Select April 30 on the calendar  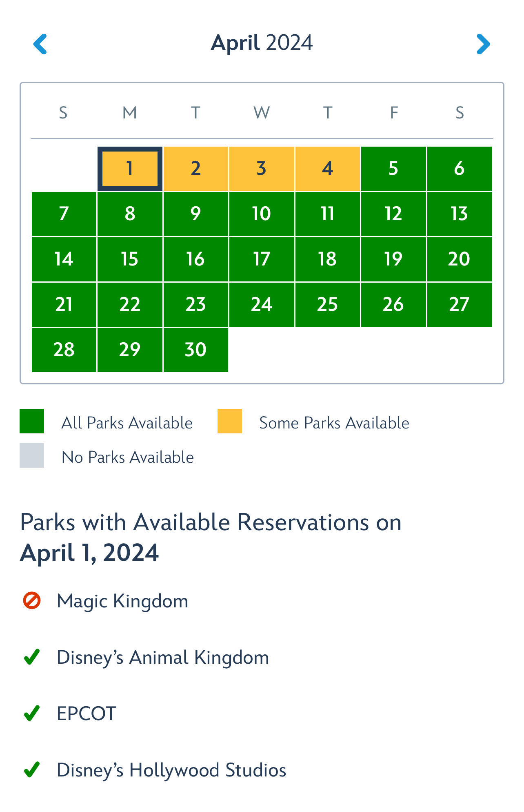[x=196, y=350]
